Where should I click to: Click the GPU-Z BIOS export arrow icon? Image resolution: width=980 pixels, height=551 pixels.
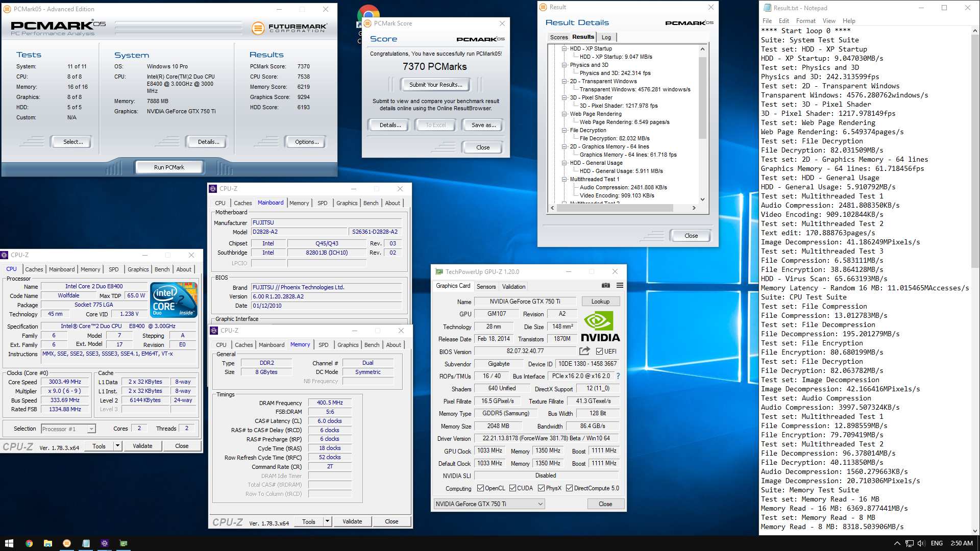[584, 351]
